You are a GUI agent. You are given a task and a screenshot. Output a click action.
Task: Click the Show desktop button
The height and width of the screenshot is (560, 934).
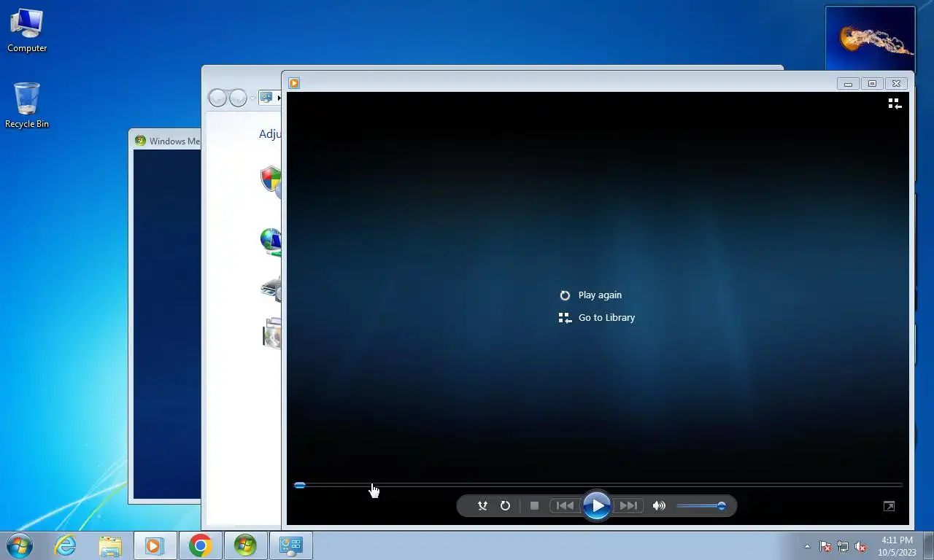click(x=928, y=545)
